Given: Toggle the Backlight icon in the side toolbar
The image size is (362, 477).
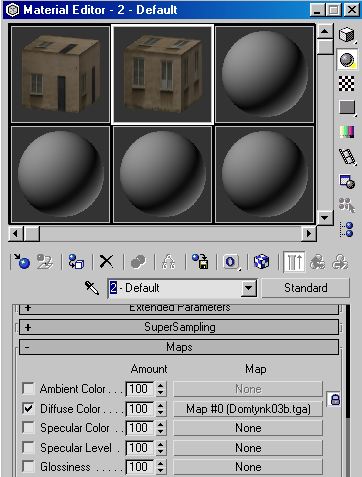Looking at the screenshot, I should 347,60.
